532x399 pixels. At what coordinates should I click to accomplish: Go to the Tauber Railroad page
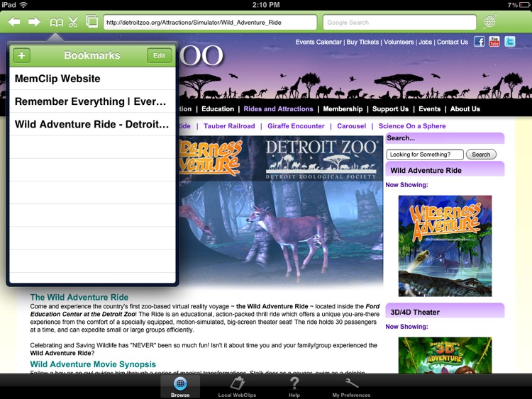pos(229,126)
